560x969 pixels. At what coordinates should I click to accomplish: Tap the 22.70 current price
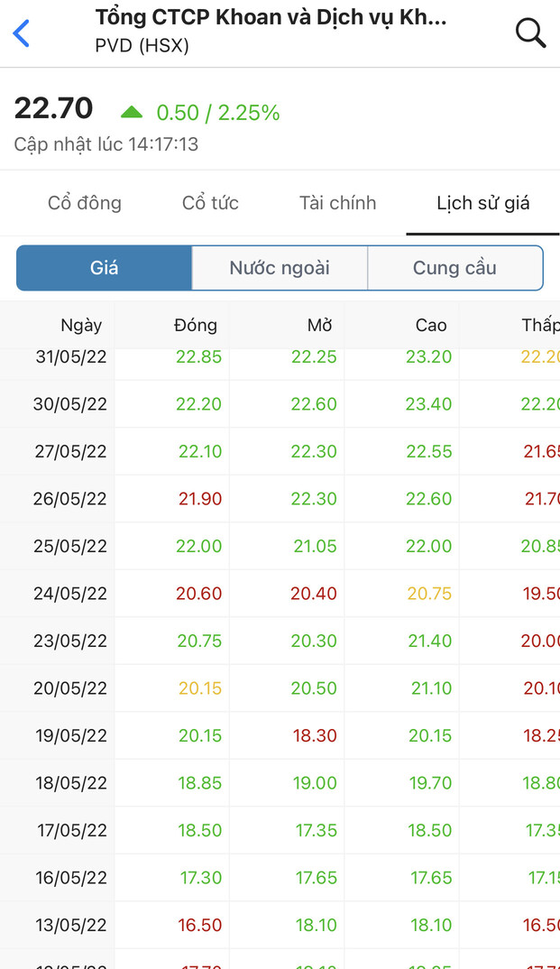coord(54,109)
